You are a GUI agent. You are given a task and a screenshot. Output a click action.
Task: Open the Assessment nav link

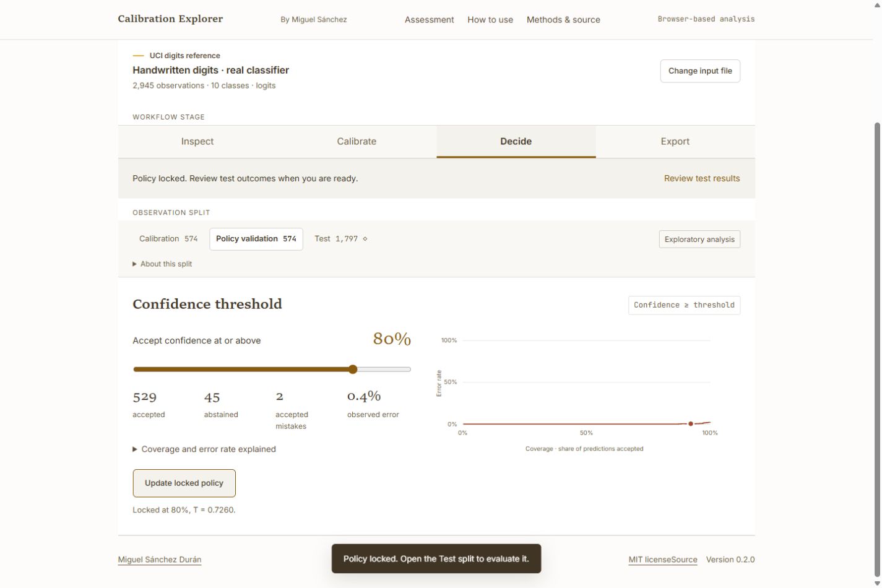coord(430,20)
